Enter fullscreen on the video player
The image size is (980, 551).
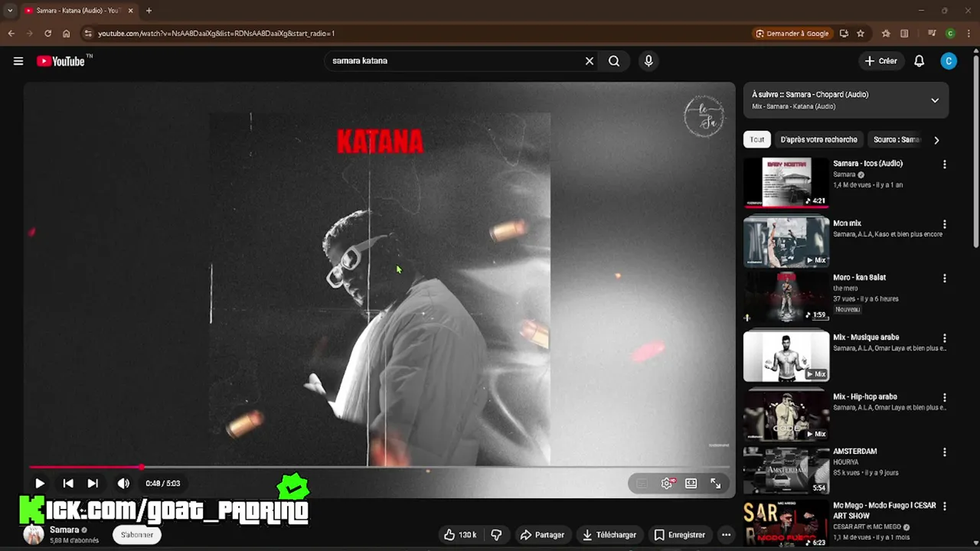coord(715,484)
